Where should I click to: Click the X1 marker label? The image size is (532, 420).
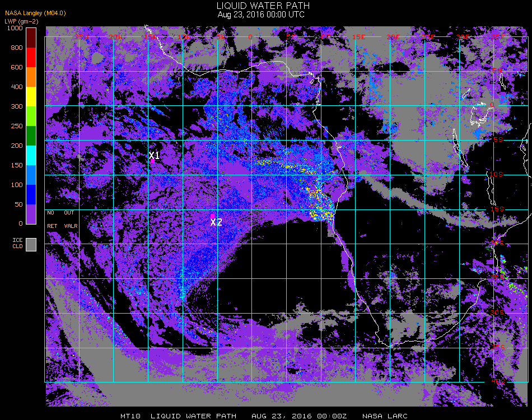(x=154, y=155)
